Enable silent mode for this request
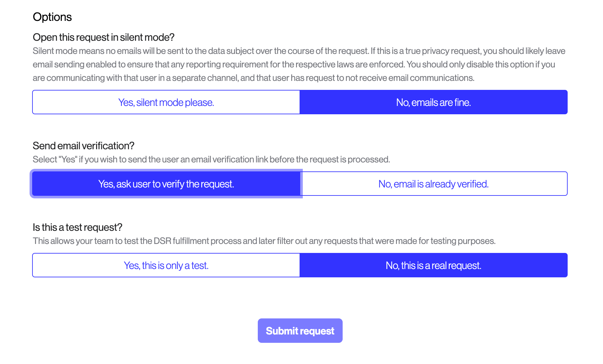 (x=166, y=102)
